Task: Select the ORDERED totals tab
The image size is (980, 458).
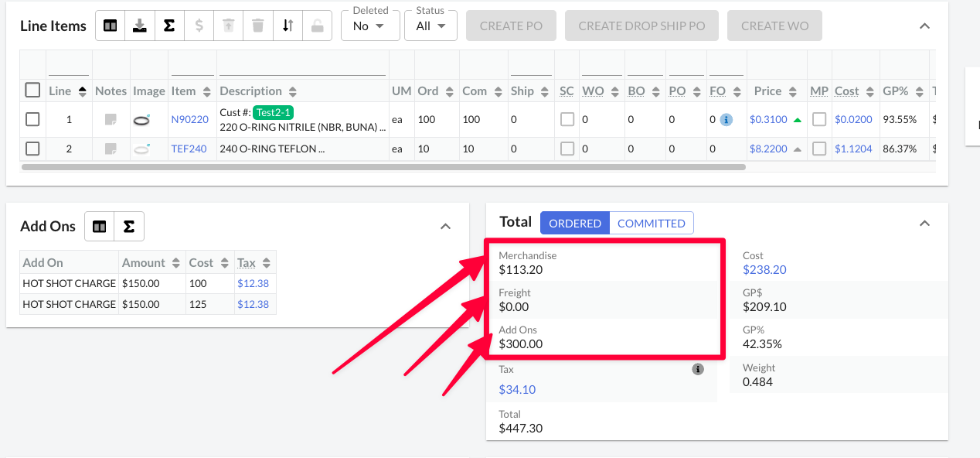Action: click(575, 223)
